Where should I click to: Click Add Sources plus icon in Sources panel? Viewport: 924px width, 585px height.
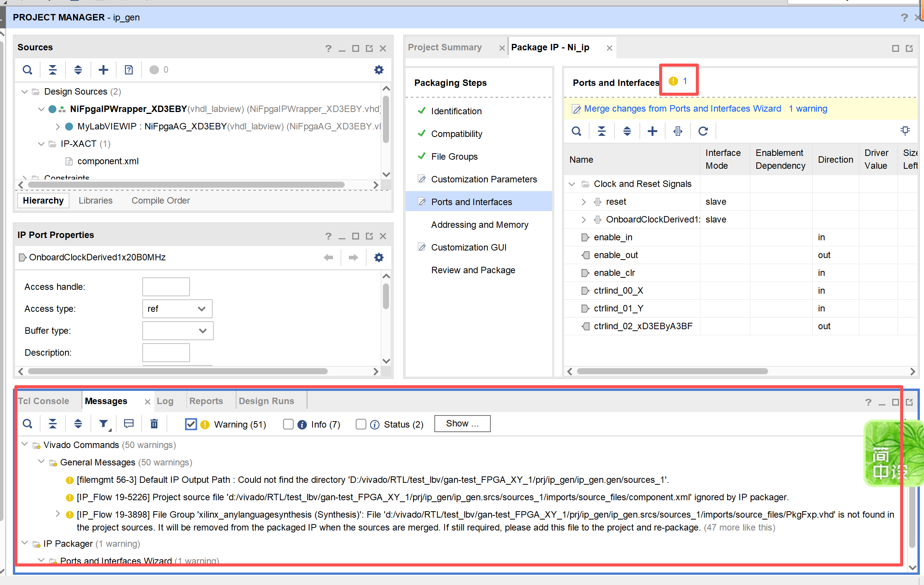(x=103, y=70)
